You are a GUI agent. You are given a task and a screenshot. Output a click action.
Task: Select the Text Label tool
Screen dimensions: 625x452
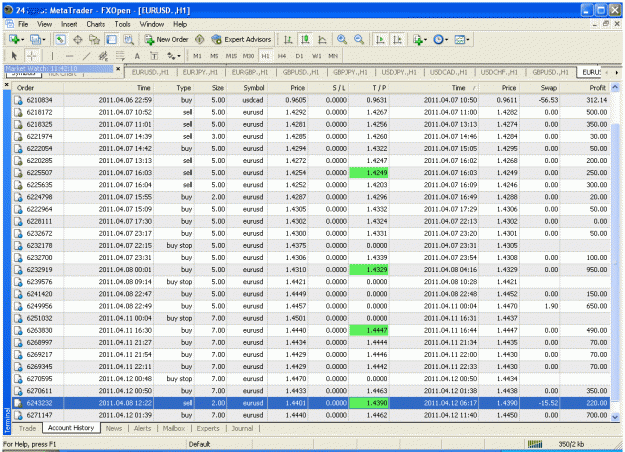coord(154,56)
